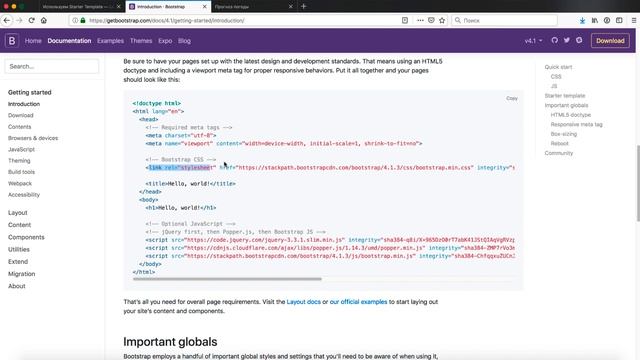Toggle reader view icon in address bar
640x360 pixels.
click(x=404, y=20)
